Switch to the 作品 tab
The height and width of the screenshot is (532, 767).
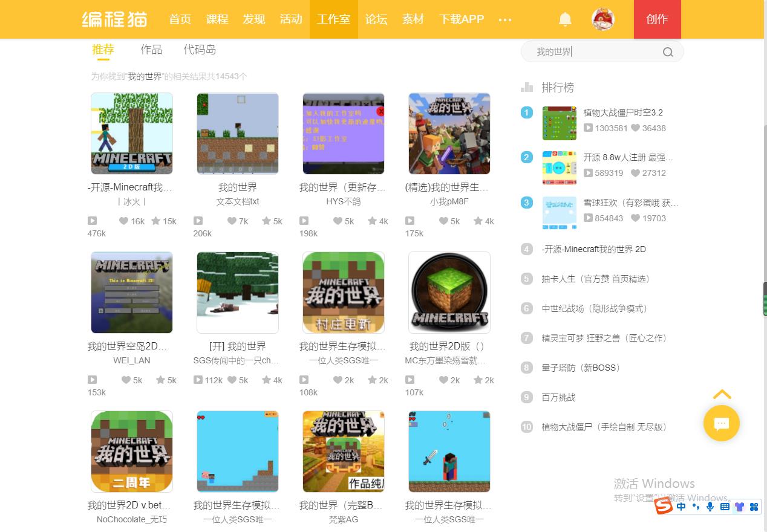point(151,50)
